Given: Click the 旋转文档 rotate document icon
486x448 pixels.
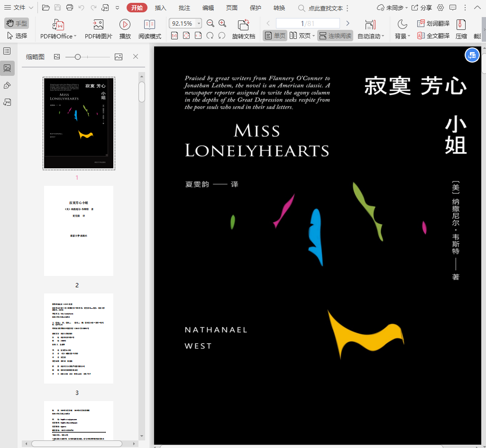Looking at the screenshot, I should (243, 25).
